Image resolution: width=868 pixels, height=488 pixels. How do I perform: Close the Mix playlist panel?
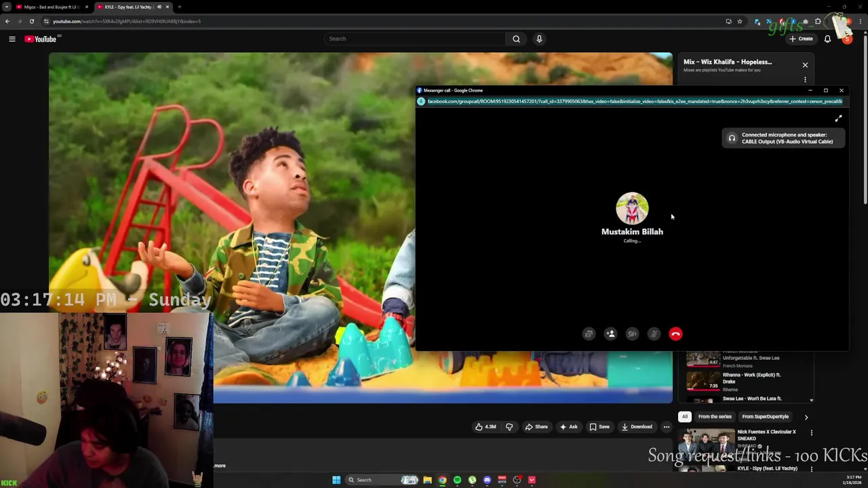805,65
